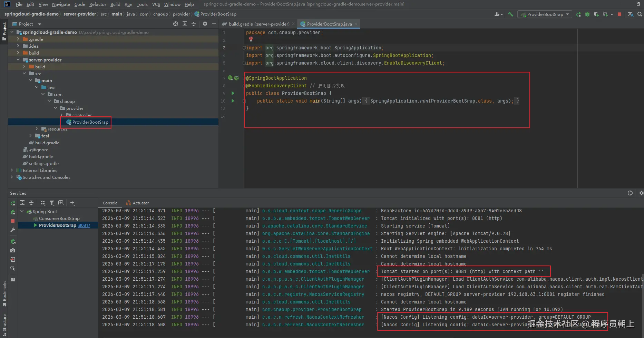Toggle the Structure tool window stripe button
Screen dimensions: 644x338
(4, 325)
